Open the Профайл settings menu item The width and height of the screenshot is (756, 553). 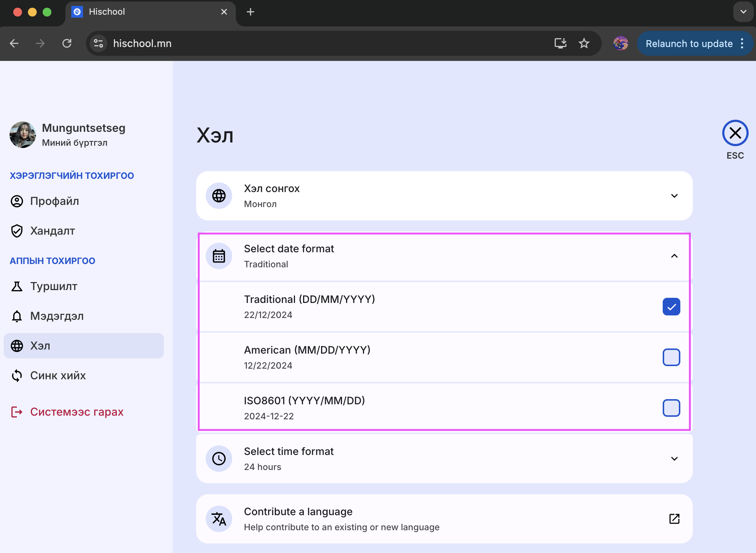(54, 201)
